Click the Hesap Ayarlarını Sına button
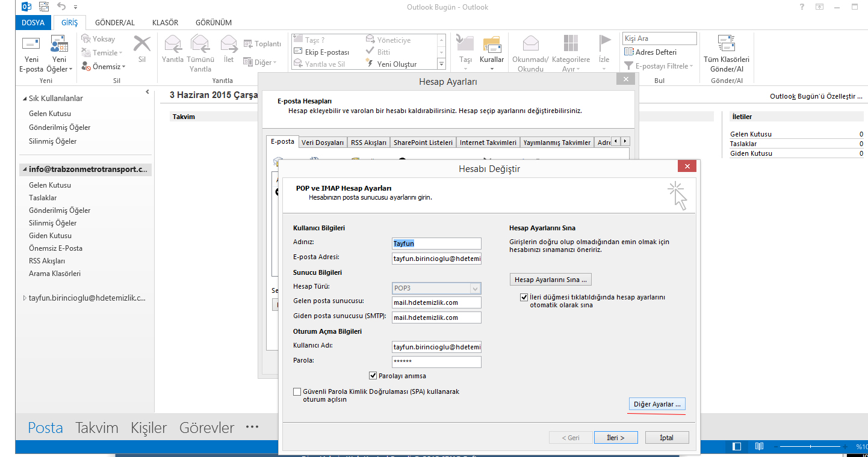Image resolution: width=868 pixels, height=457 pixels. 551,280
